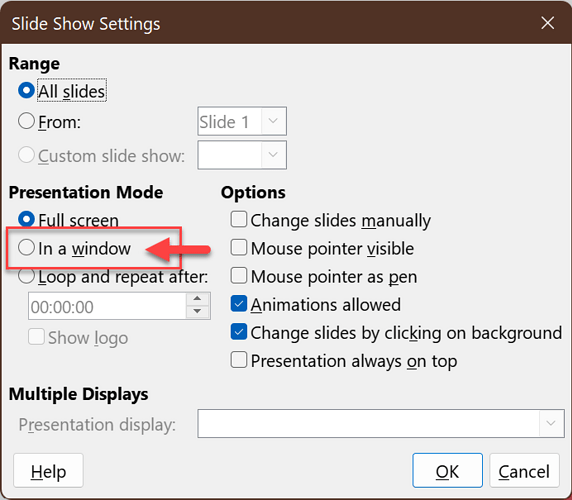Click the Cancel button
The image size is (572, 500).
[x=524, y=471]
